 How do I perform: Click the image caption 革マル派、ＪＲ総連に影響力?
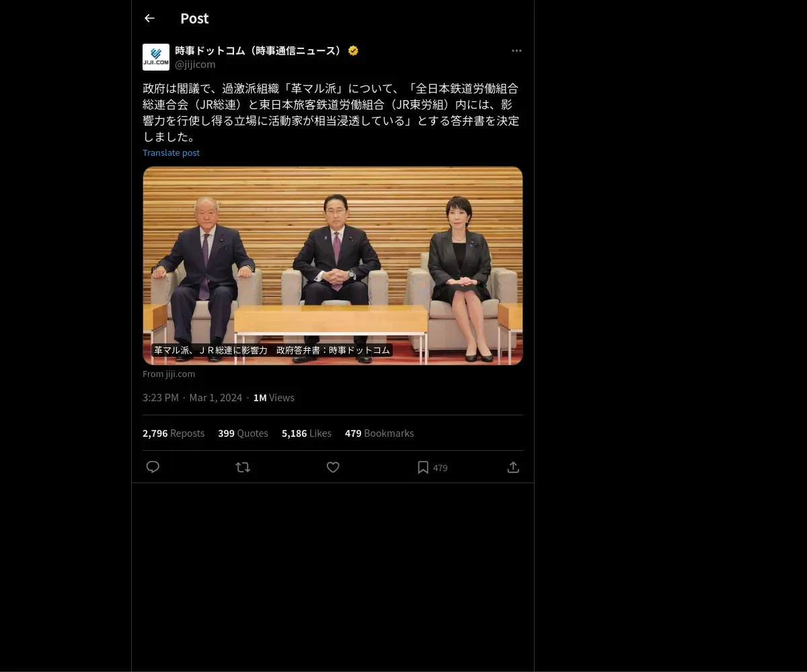272,350
